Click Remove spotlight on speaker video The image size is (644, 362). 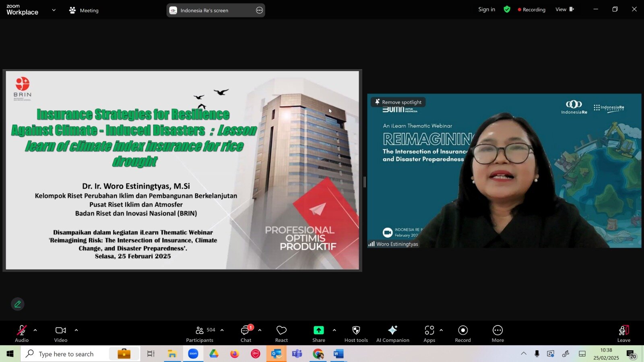pos(398,102)
